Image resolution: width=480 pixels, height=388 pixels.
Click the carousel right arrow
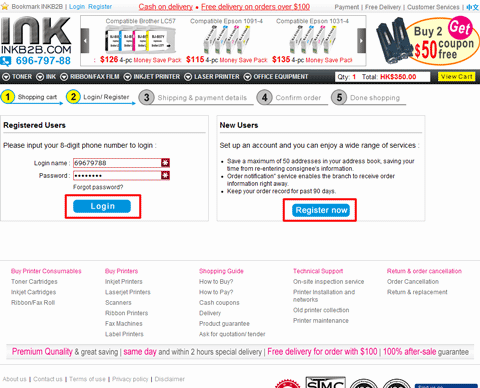point(362,41)
